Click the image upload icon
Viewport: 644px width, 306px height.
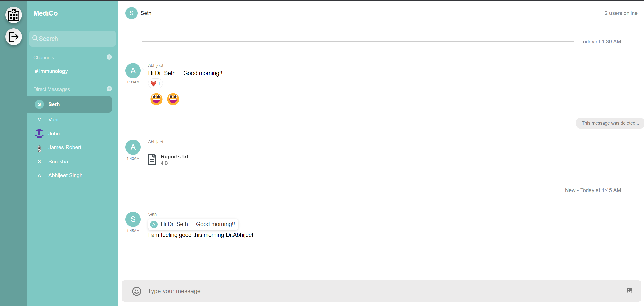point(629,291)
